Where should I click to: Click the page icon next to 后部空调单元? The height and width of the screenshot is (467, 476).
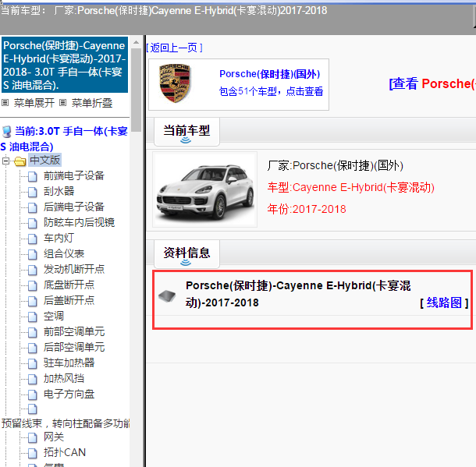coord(33,348)
